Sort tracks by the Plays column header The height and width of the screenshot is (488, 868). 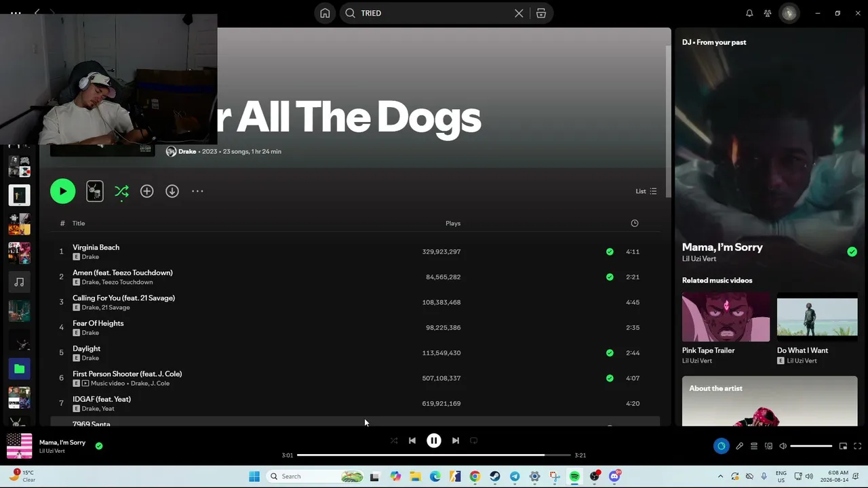pyautogui.click(x=453, y=223)
